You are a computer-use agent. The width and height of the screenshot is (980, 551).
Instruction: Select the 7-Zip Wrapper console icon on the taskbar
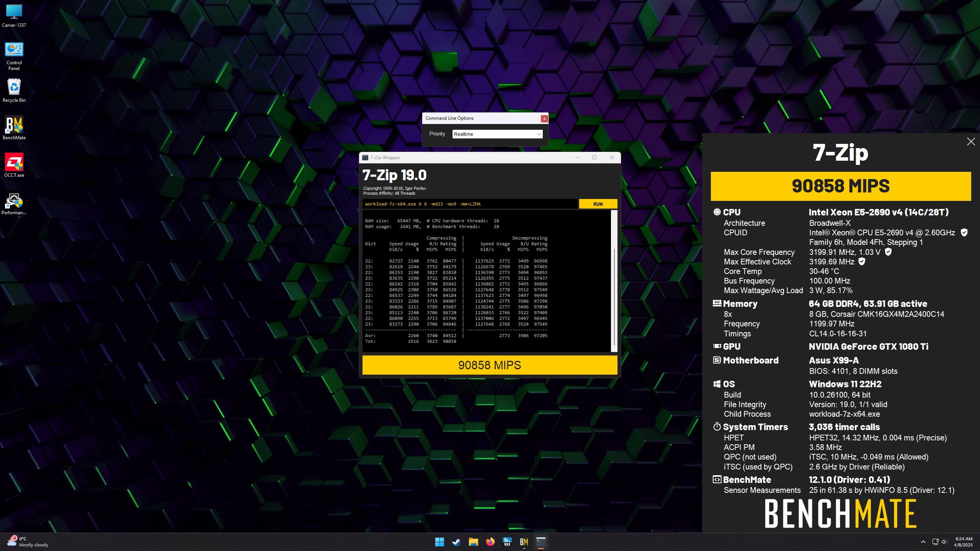tap(541, 542)
